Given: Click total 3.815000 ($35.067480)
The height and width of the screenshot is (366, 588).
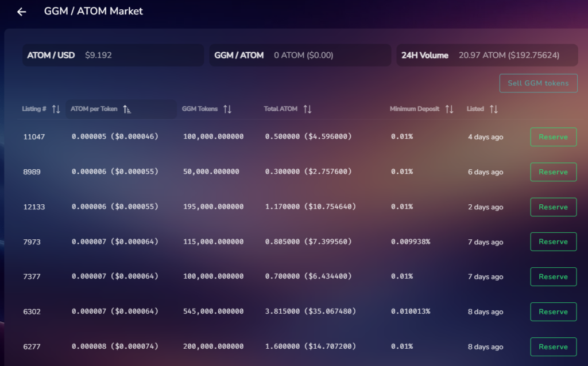Looking at the screenshot, I should tap(311, 312).
